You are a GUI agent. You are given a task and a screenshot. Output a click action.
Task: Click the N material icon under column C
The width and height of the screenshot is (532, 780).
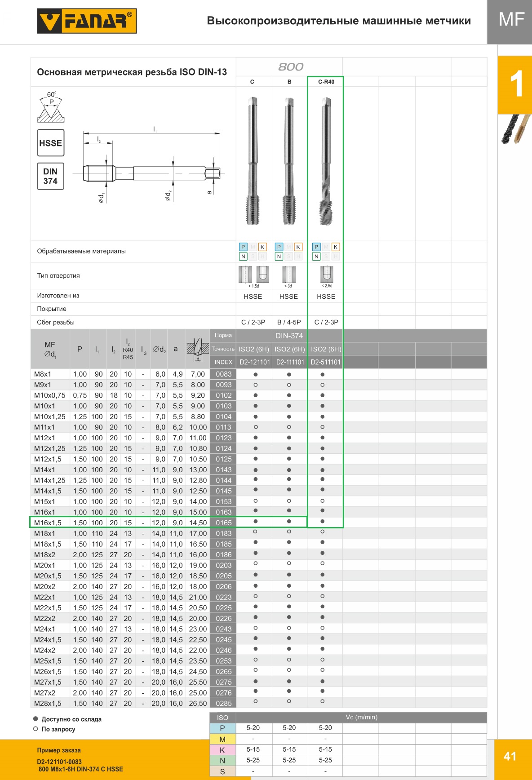pos(243,257)
